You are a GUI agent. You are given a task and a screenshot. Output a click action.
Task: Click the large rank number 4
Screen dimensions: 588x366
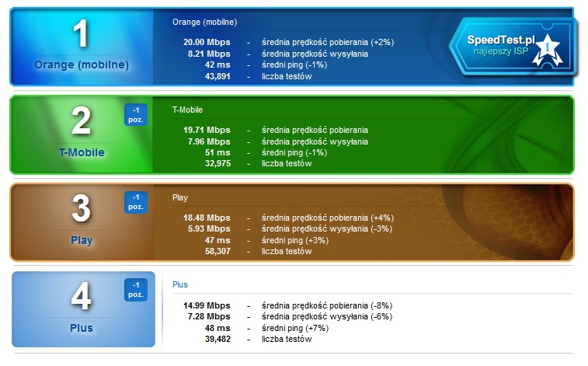(x=82, y=297)
